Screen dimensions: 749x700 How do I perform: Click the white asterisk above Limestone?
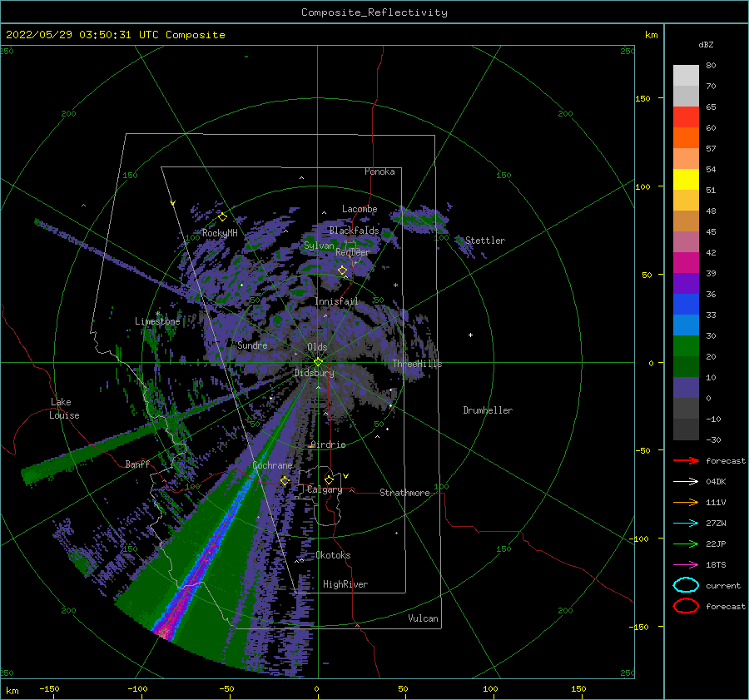(157, 314)
